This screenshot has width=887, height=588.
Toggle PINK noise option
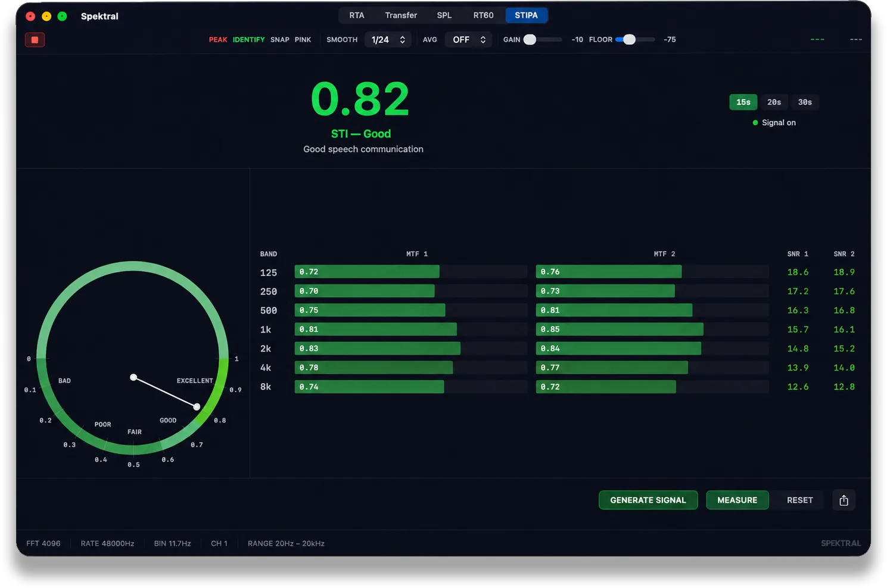coord(303,40)
